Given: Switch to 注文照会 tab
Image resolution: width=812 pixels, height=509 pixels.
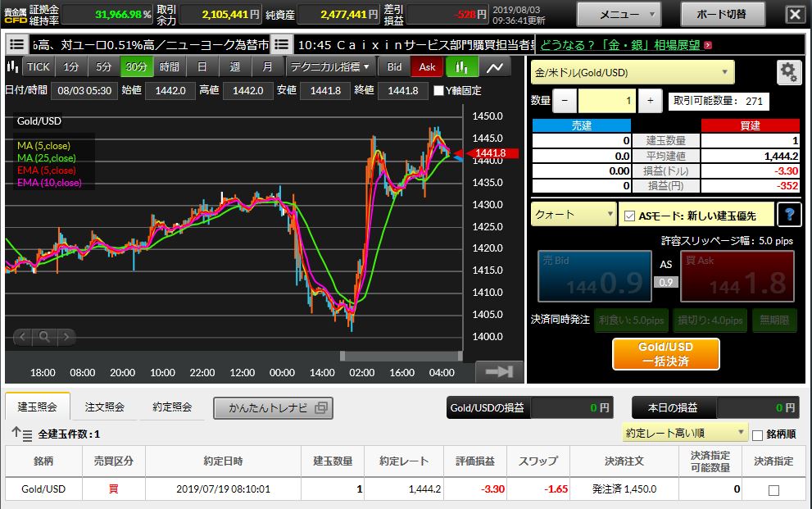Looking at the screenshot, I should 105,407.
